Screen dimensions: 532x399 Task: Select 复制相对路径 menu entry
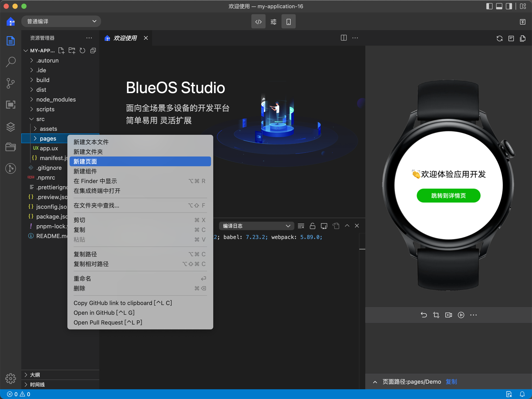click(140, 264)
